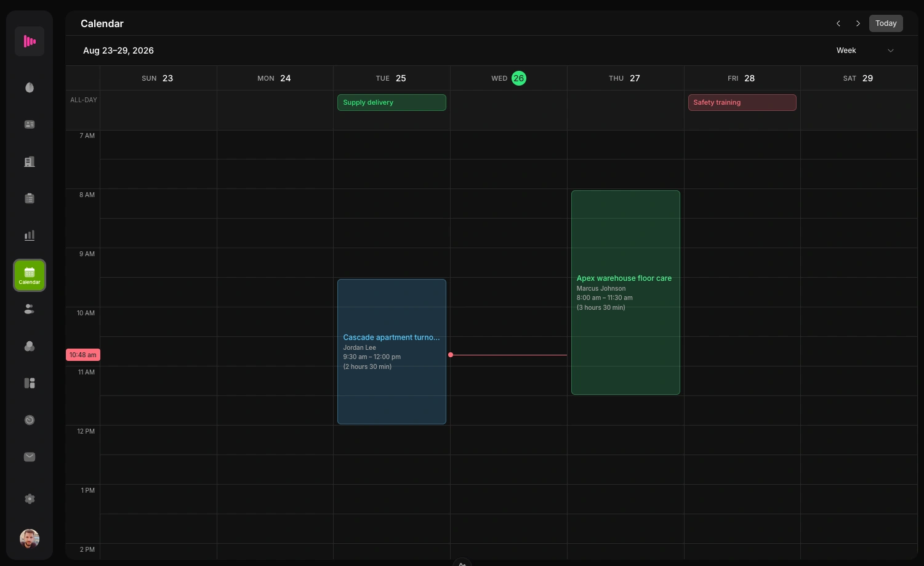Click the TUE 25 day header

[392, 78]
